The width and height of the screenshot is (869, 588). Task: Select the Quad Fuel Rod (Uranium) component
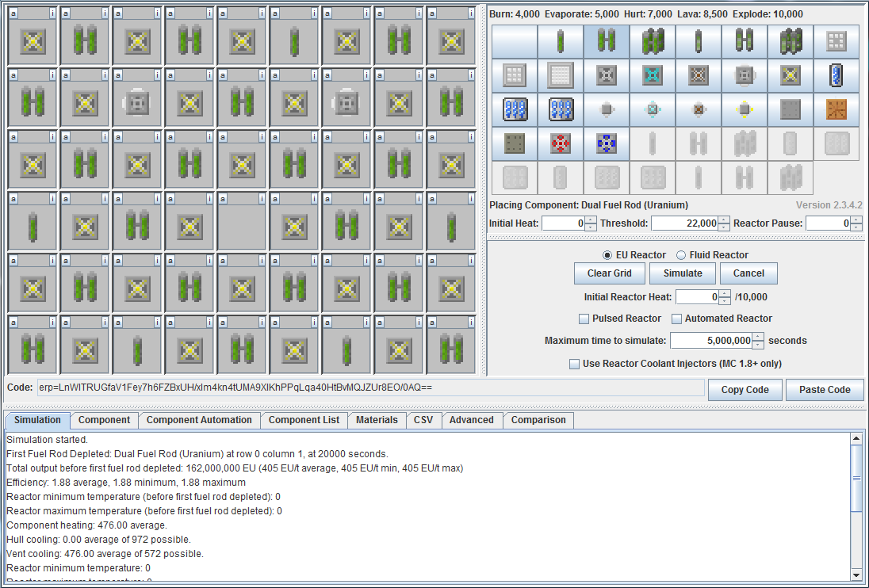coord(653,41)
